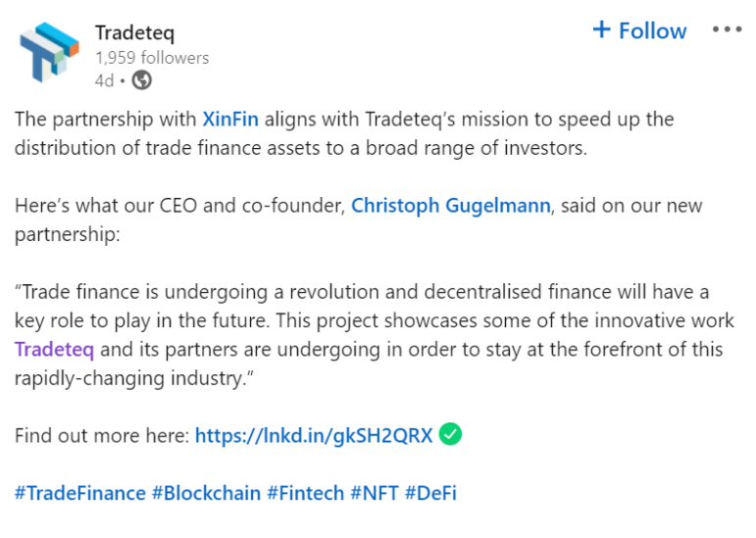The width and height of the screenshot is (756, 538).
Task: Click the purple Tradeteq mention in quote
Action: click(54, 350)
